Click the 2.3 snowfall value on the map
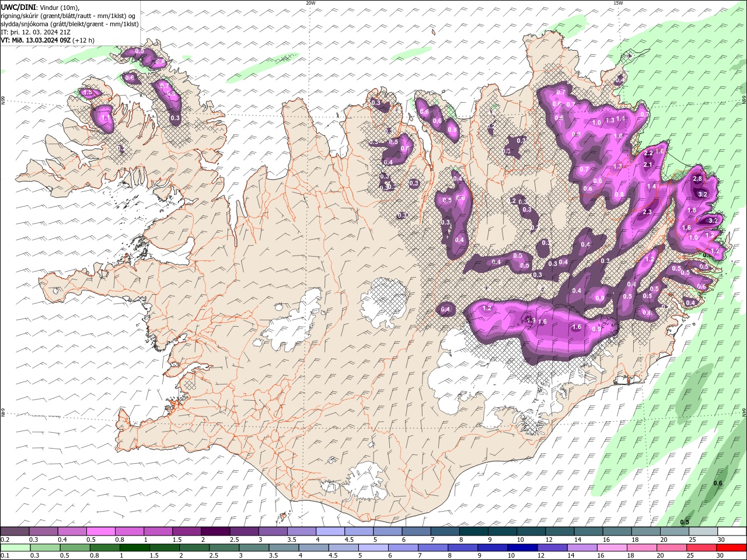The height and width of the screenshot is (560, 747). pos(647,212)
